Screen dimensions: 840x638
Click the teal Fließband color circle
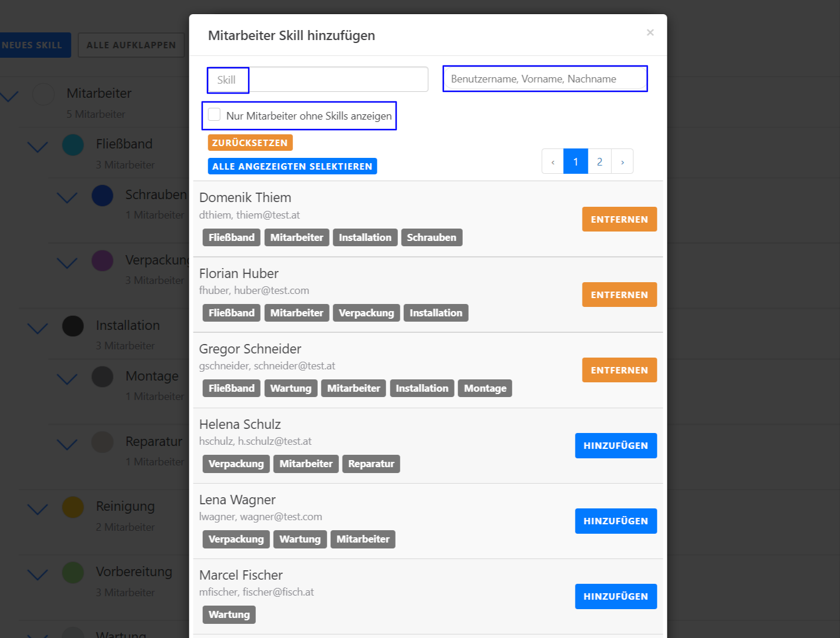point(73,144)
